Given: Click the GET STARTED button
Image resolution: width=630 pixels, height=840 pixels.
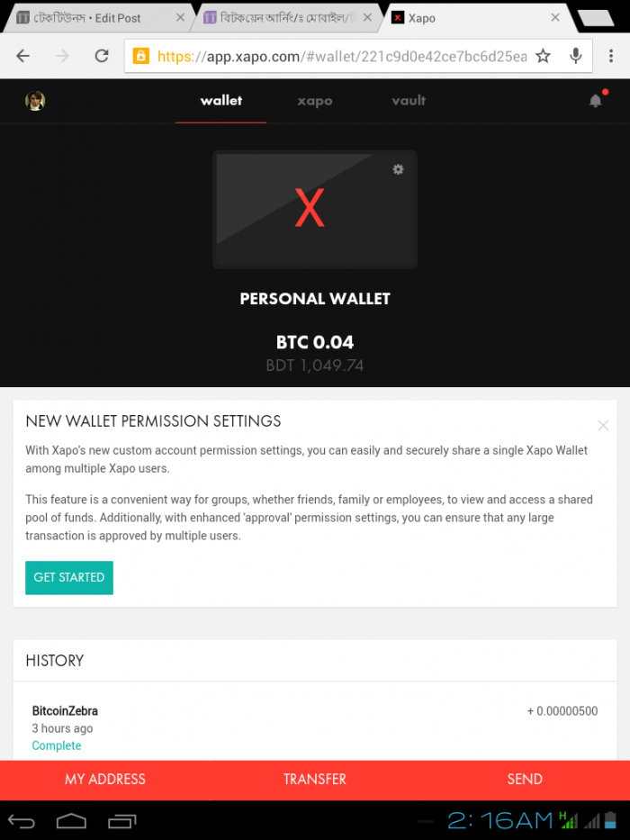Looking at the screenshot, I should 69,577.
